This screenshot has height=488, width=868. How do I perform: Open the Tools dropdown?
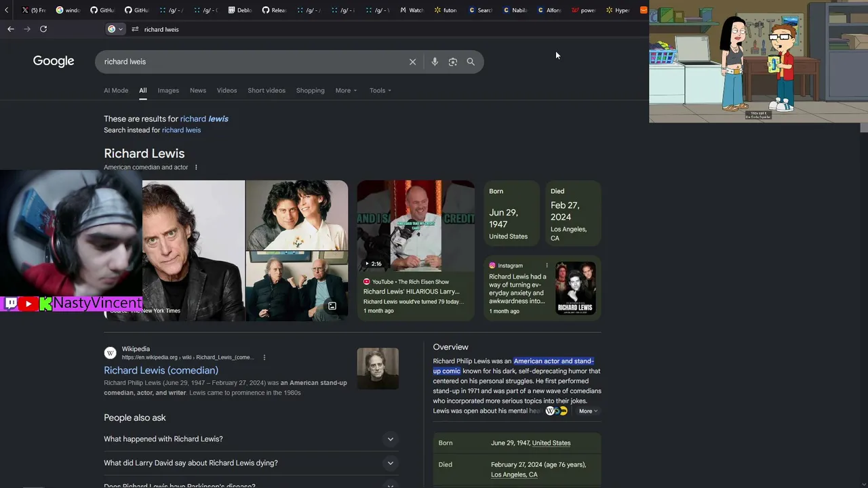pos(380,90)
